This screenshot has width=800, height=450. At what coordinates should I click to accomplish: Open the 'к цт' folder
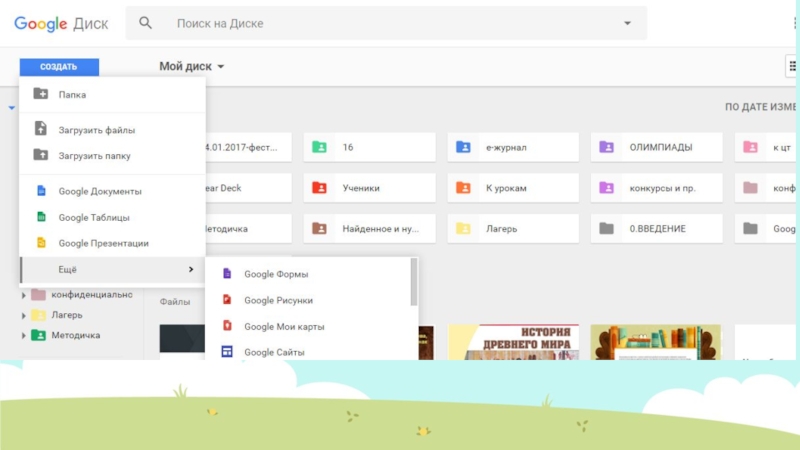pyautogui.click(x=765, y=147)
